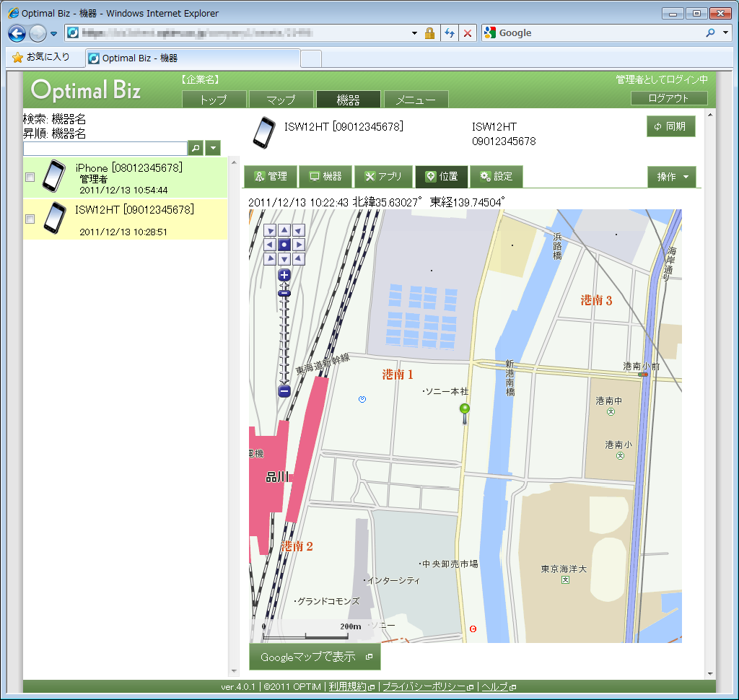Click the browser forward arrow
739x700 pixels.
pyautogui.click(x=38, y=33)
